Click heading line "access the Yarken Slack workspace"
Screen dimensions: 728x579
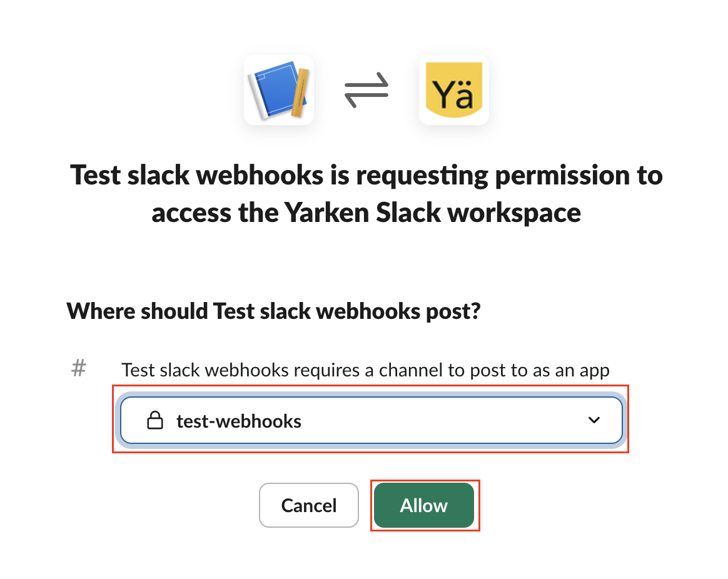(366, 213)
